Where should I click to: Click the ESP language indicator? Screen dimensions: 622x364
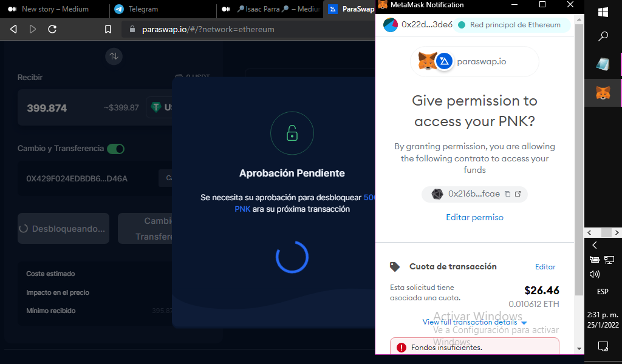point(603,292)
